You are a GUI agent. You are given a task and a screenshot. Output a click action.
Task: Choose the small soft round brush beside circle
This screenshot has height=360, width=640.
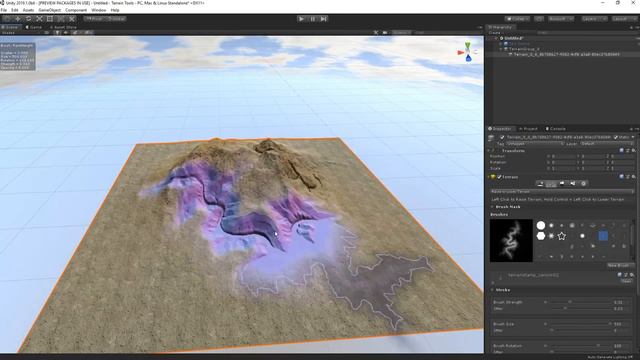[x=551, y=225]
